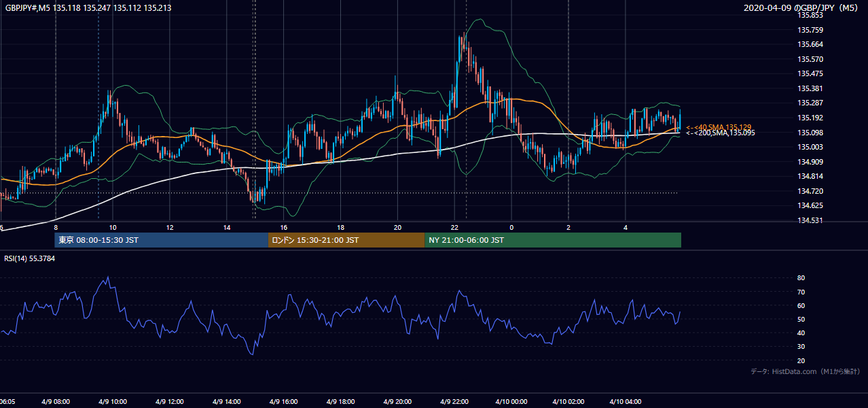Click the white 200 SMA 135.095 label

point(721,133)
